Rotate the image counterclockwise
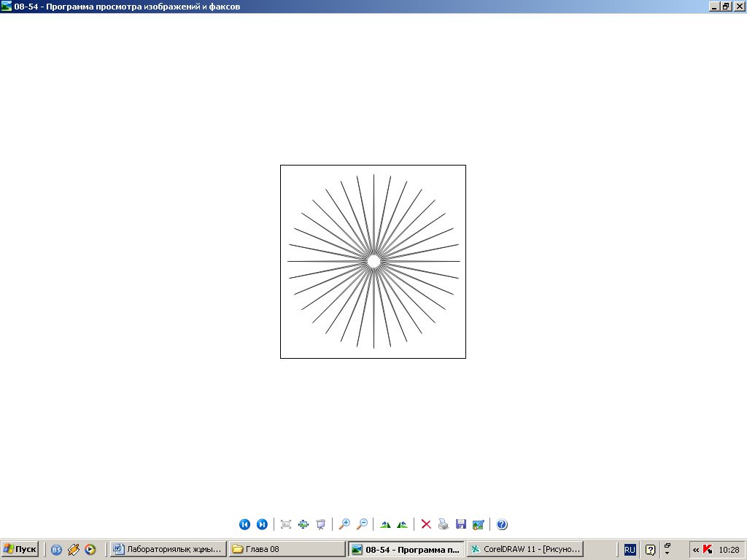Screen dimensions: 747x560 (403, 524)
